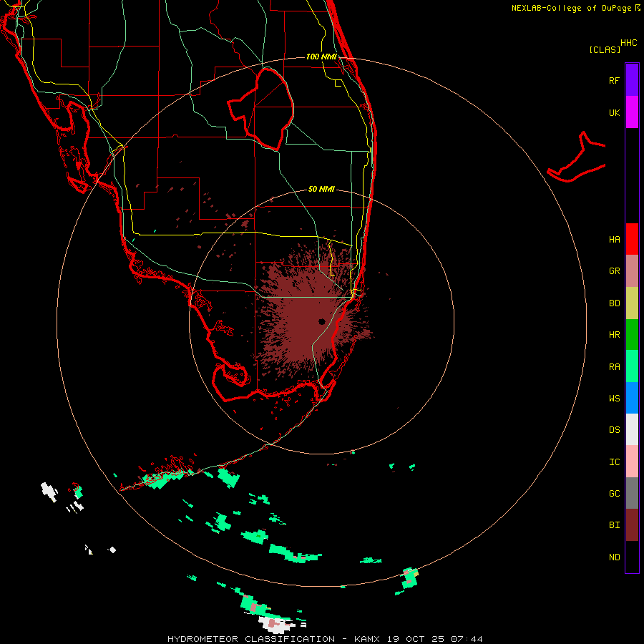Image resolution: width=644 pixels, height=644 pixels.
Task: Click the DS legend label
Action: coord(614,430)
